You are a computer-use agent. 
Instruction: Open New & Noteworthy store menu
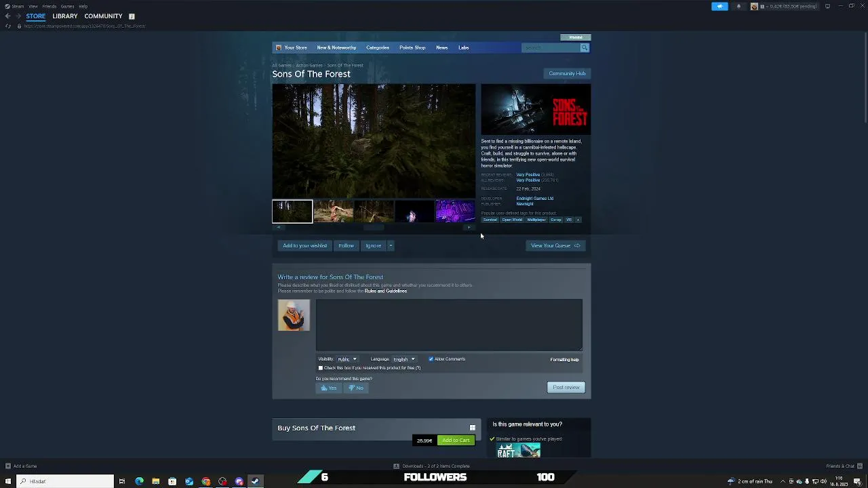point(336,47)
